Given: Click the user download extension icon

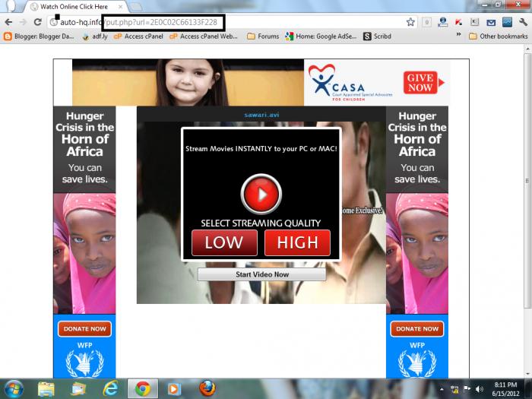Looking at the screenshot, I should click(442, 22).
